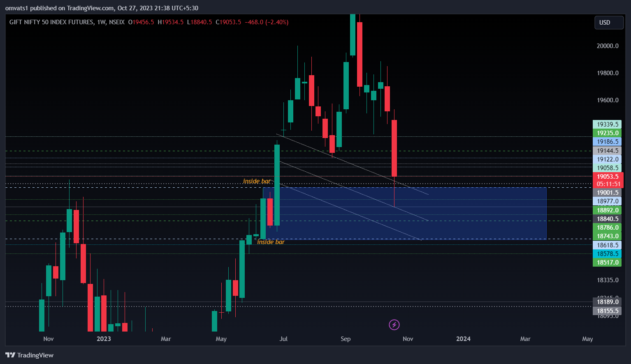This screenshot has height=364, width=631.
Task: Click the Jul label on time axis
Action: click(283, 339)
